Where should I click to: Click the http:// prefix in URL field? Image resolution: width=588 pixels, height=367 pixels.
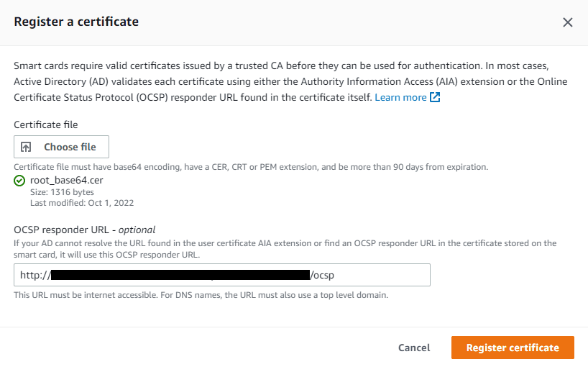(x=35, y=275)
